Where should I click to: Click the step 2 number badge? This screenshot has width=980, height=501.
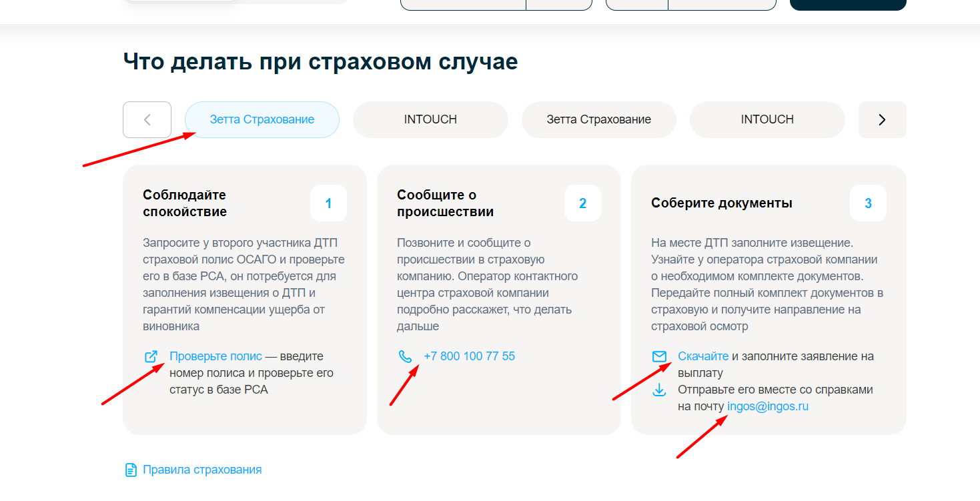582,203
